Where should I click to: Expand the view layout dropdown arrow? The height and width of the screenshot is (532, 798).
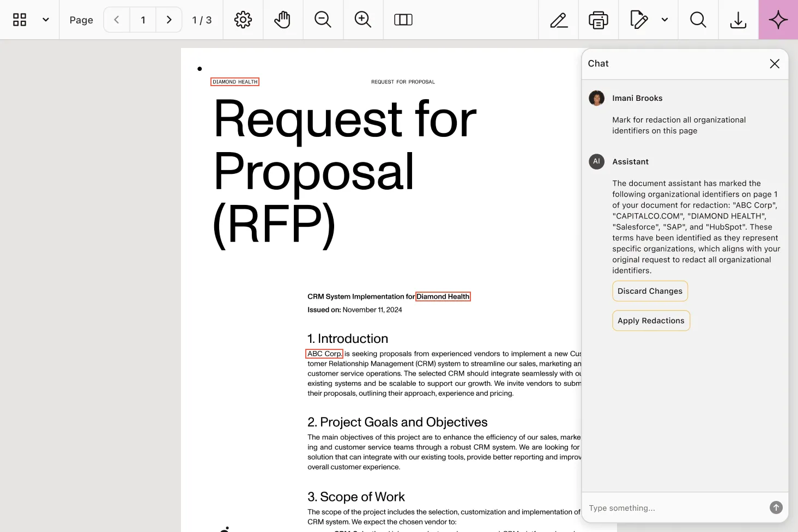(x=46, y=20)
